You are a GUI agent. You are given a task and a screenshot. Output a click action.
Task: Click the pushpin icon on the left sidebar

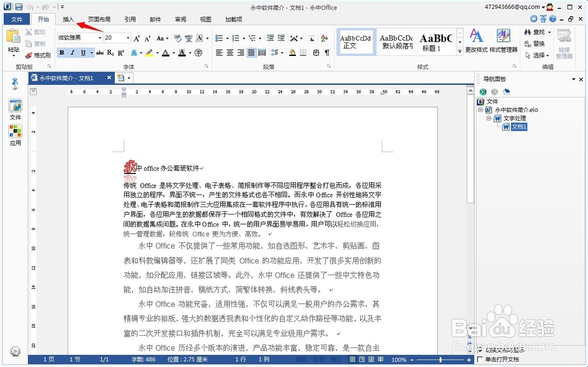[x=15, y=84]
